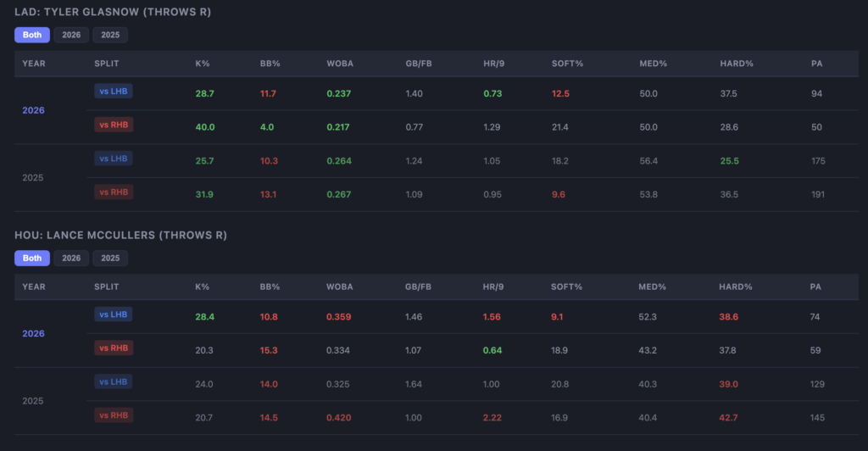The height and width of the screenshot is (451, 868).
Task: Click the 38.6 HARD% value
Action: (x=728, y=317)
